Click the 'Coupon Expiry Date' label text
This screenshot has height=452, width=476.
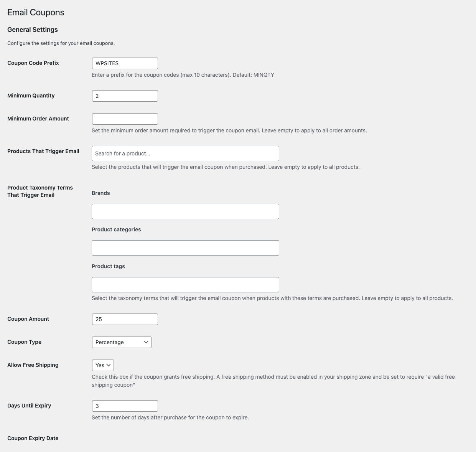[33, 438]
